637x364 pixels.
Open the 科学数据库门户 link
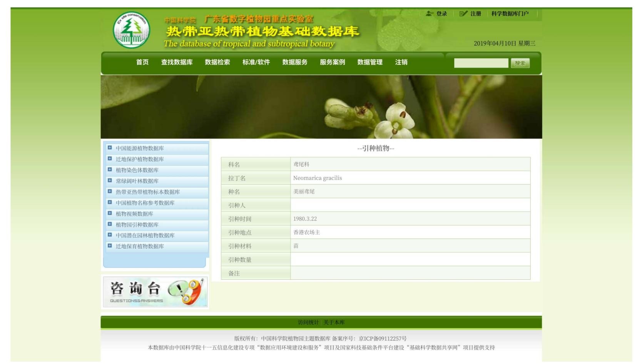pos(510,14)
